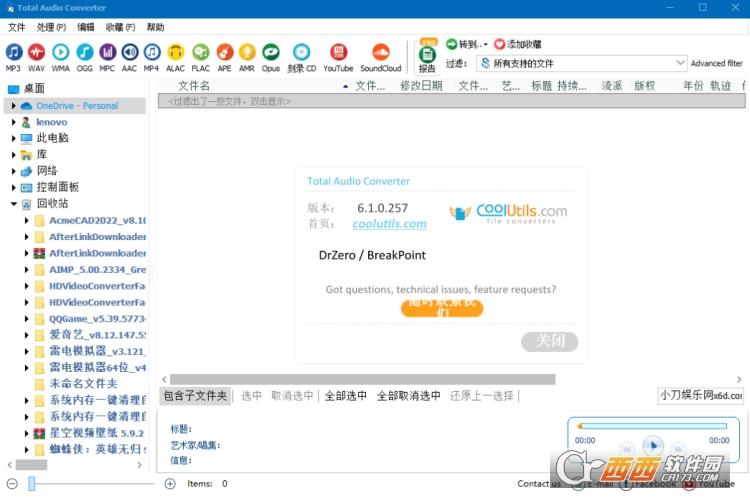This screenshot has width=750, height=498.
Task: Click 还原上一选择 button
Action: click(482, 396)
